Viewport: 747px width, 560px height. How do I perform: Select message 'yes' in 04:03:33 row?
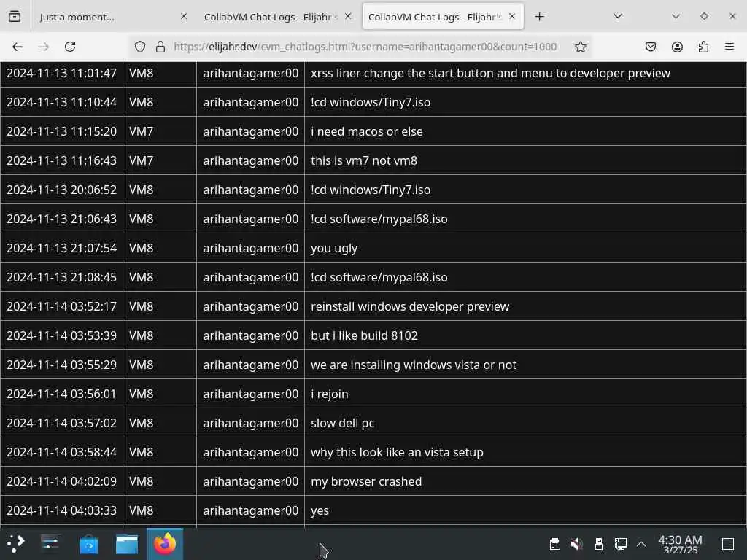tap(320, 510)
